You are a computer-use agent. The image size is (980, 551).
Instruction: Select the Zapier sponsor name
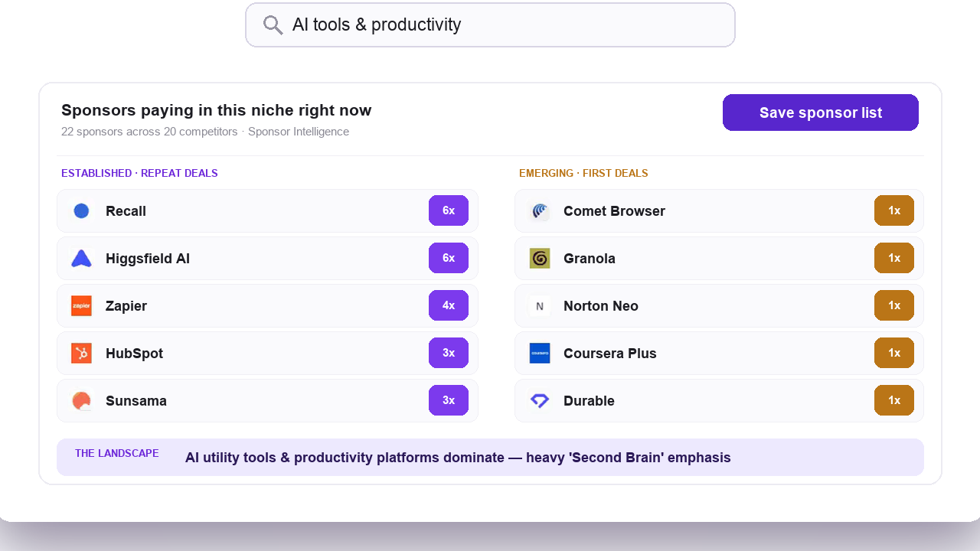126,306
